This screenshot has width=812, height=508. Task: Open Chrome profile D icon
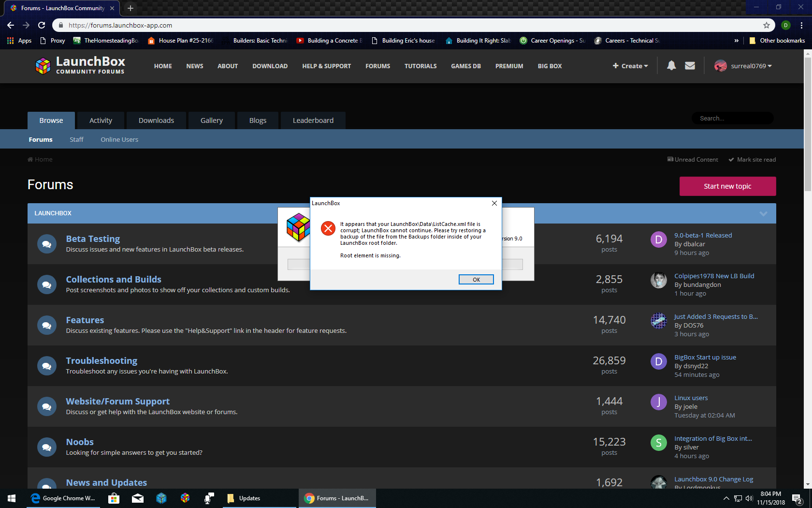[x=786, y=25]
